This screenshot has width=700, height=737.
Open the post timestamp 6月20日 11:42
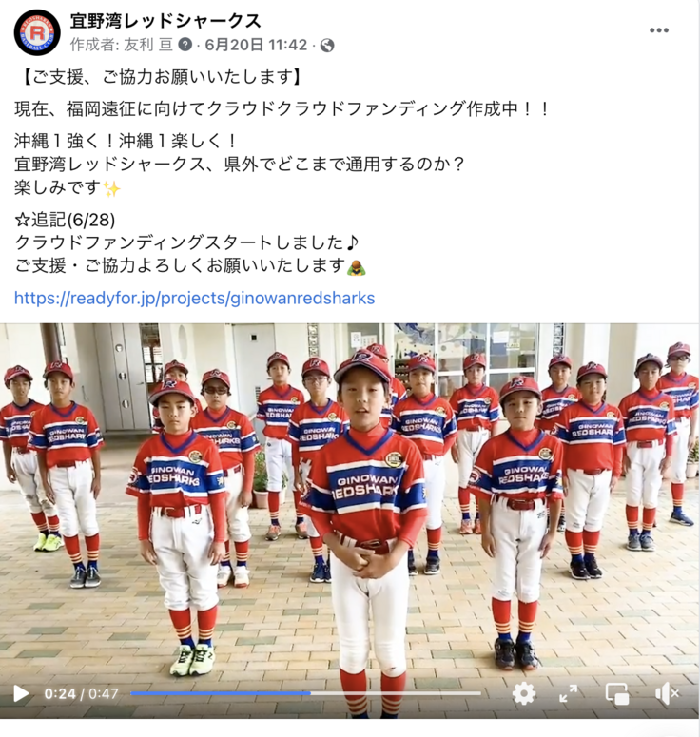point(256,45)
